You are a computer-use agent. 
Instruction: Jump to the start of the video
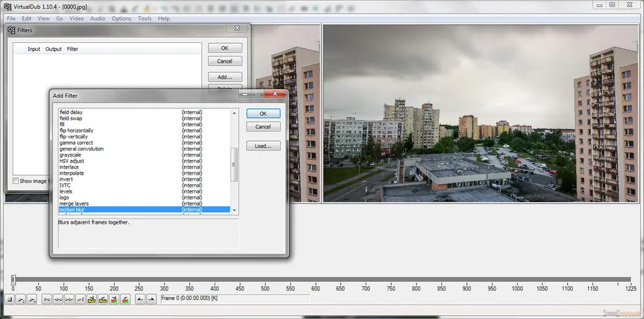[46, 299]
